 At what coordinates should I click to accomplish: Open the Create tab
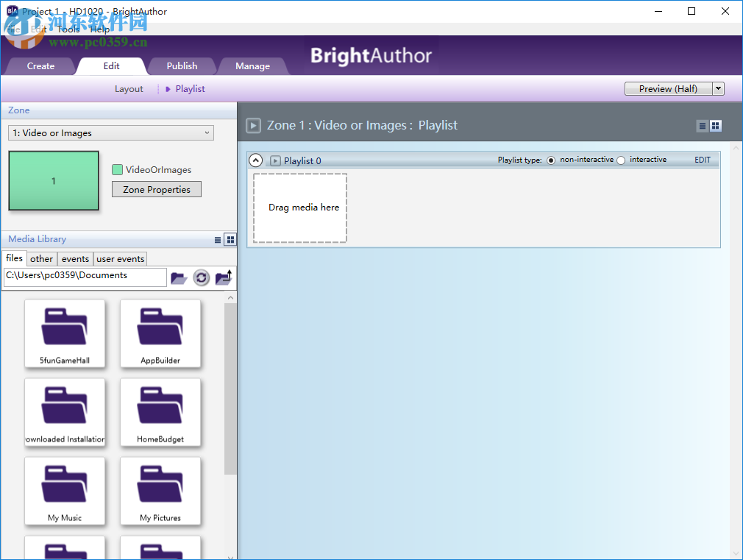[40, 66]
